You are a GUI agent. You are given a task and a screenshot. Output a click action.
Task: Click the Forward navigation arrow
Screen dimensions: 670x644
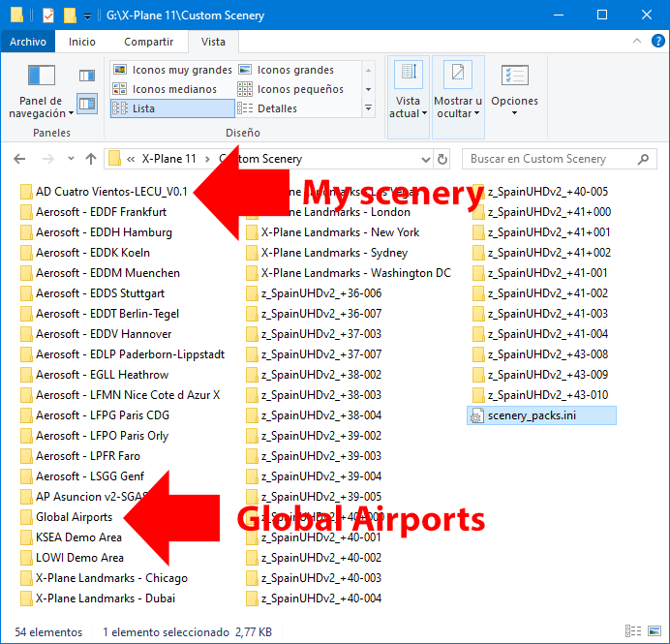pos(47,159)
